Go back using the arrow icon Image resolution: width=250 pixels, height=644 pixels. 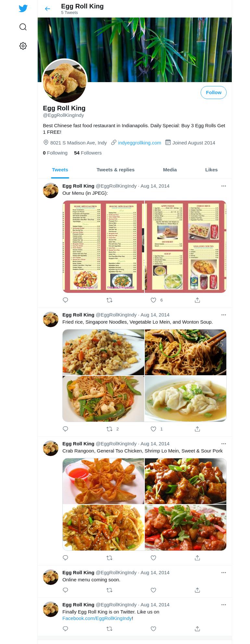(47, 9)
